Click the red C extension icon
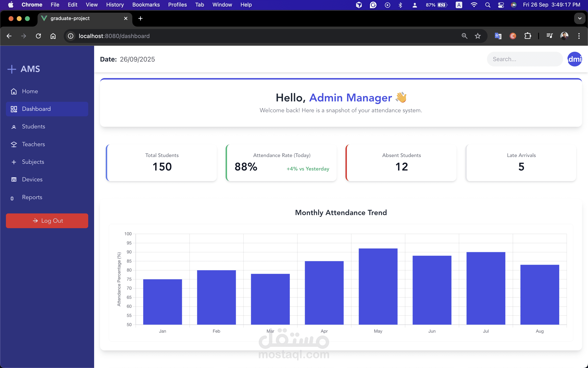Image resolution: width=588 pixels, height=368 pixels. pyautogui.click(x=513, y=36)
